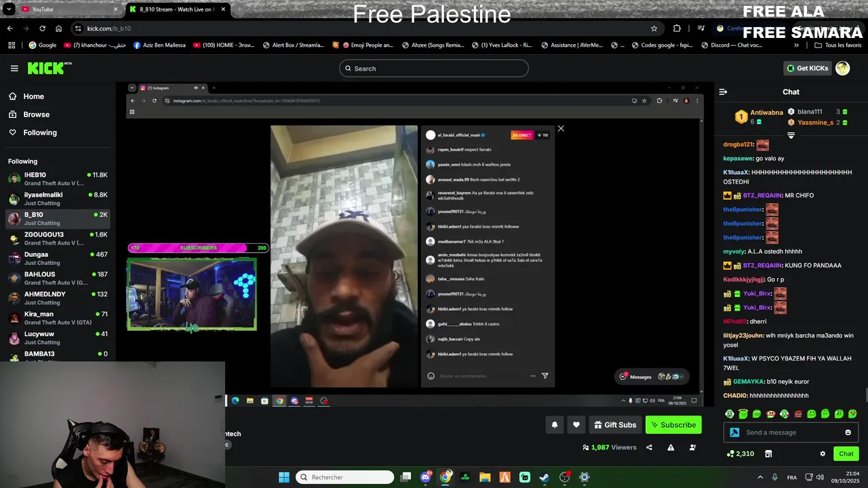Open Kira_man channel in Following list
Image resolution: width=868 pixels, height=488 pixels.
pos(58,318)
